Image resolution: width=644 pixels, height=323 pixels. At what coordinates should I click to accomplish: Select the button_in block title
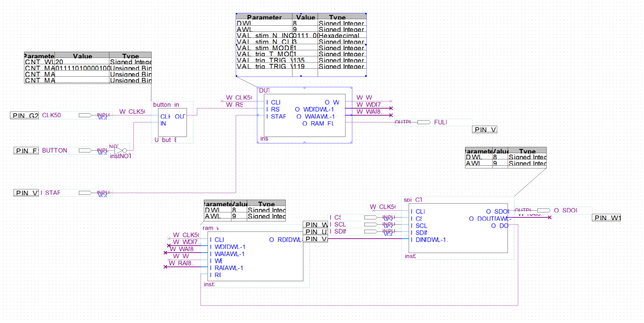[x=166, y=105]
